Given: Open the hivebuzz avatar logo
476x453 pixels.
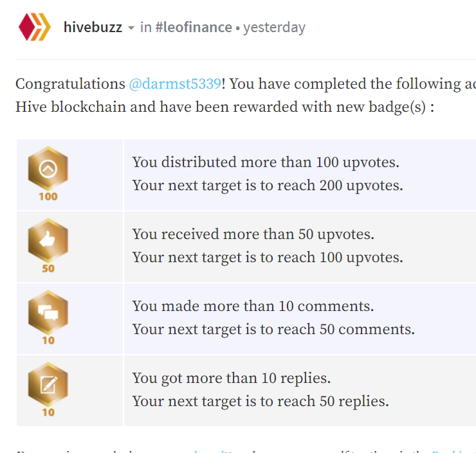Looking at the screenshot, I should tap(35, 27).
